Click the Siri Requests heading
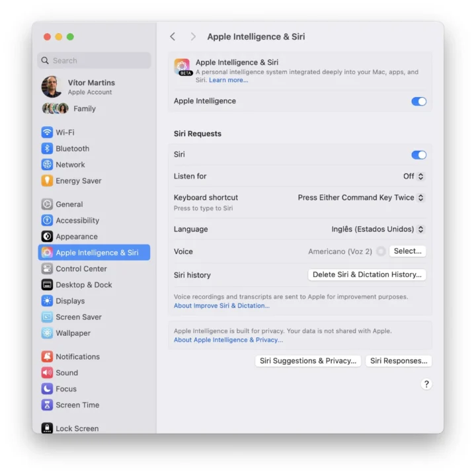 click(x=197, y=134)
